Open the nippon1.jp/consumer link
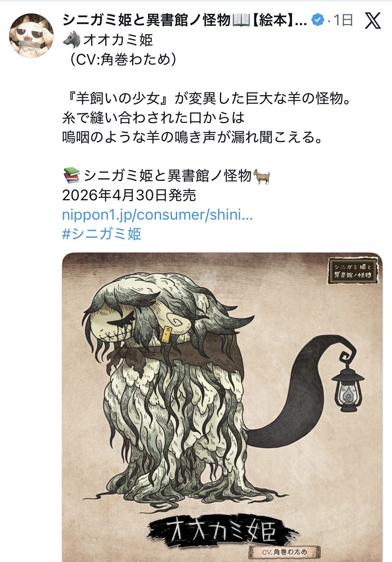392x562 pixels. [x=157, y=215]
